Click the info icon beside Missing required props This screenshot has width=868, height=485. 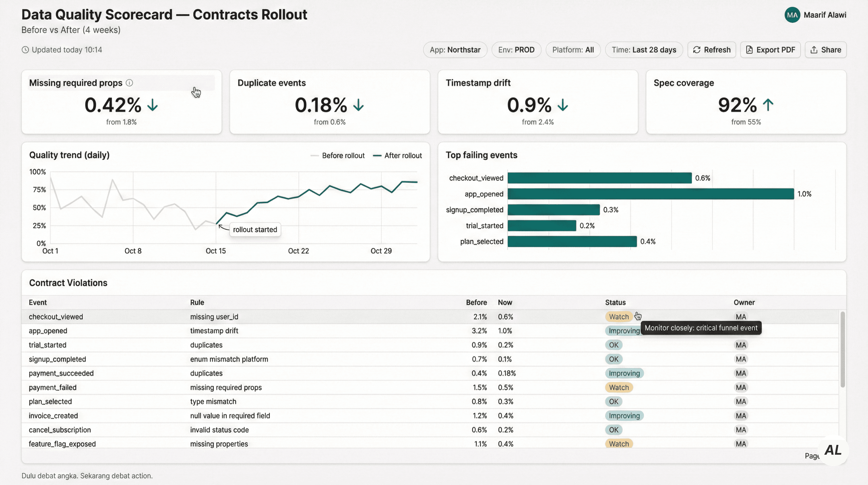click(129, 83)
